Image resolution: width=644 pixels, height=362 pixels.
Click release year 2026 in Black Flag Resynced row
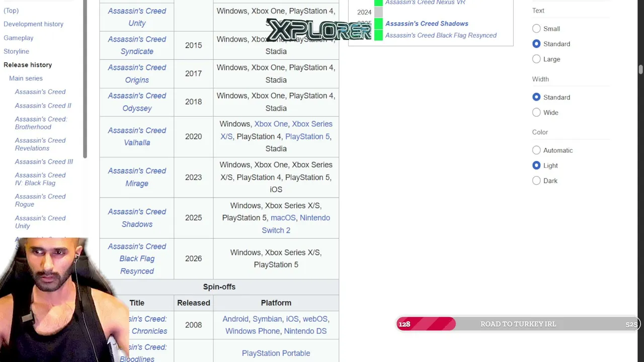coord(193,258)
